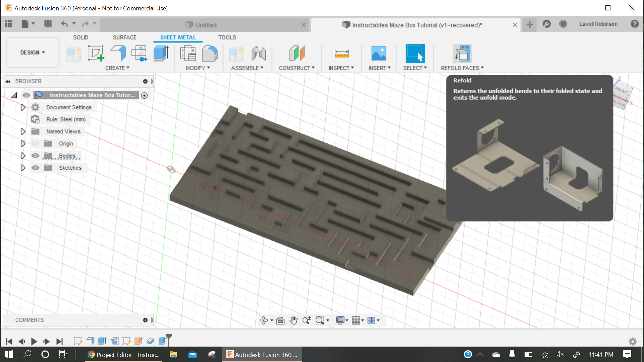Open the MODIFY dropdown menu
644x362 pixels.
[x=198, y=68]
